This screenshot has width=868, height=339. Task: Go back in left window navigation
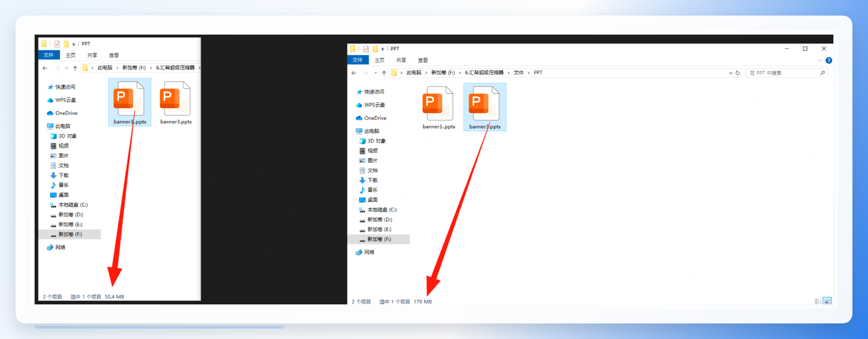pyautogui.click(x=45, y=68)
